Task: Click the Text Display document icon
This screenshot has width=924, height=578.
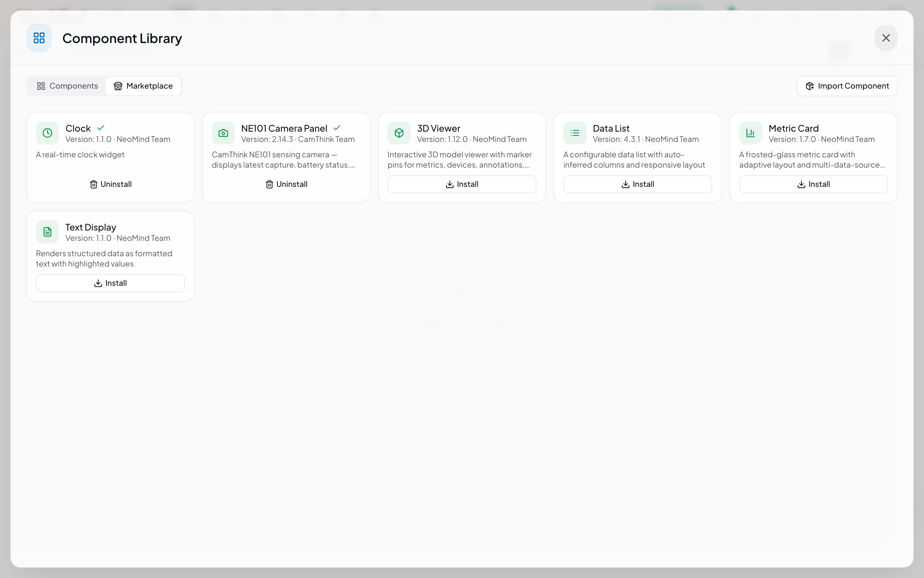Action: (x=47, y=232)
